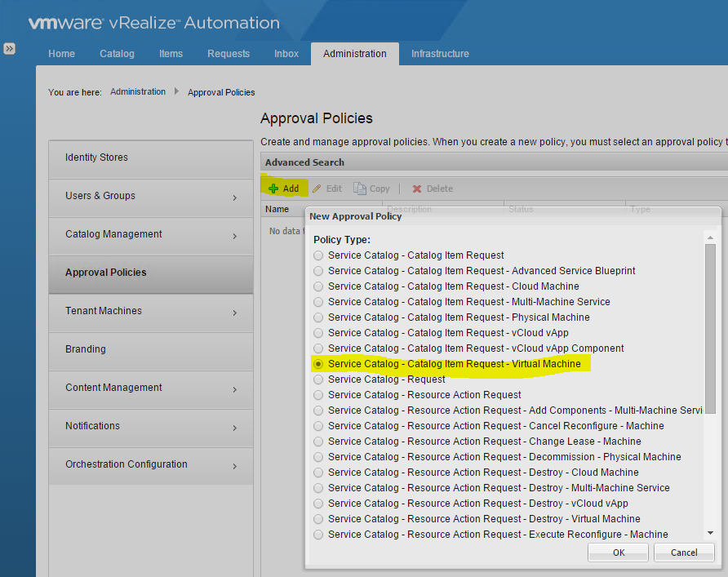This screenshot has width=728, height=577.
Task: Pick Catalog Item Request - vCloud vApp Component
Action: (318, 348)
